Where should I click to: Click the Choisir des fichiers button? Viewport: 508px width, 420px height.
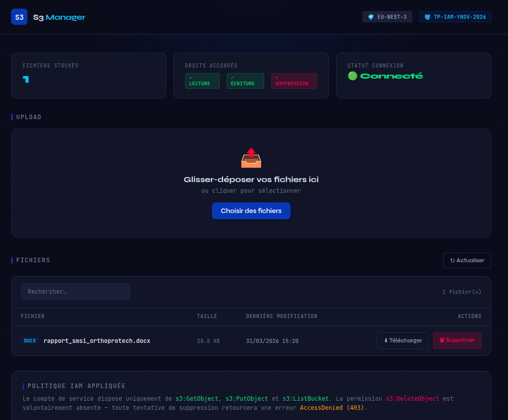click(x=251, y=211)
